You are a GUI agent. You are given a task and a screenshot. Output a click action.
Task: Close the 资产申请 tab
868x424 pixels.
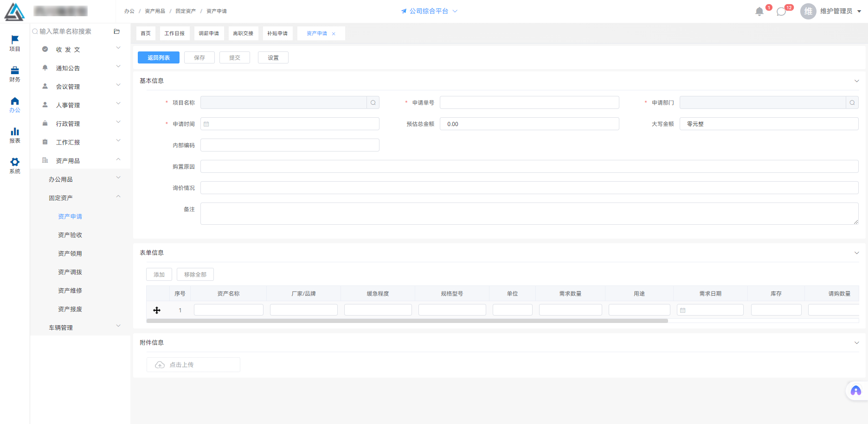tap(334, 34)
